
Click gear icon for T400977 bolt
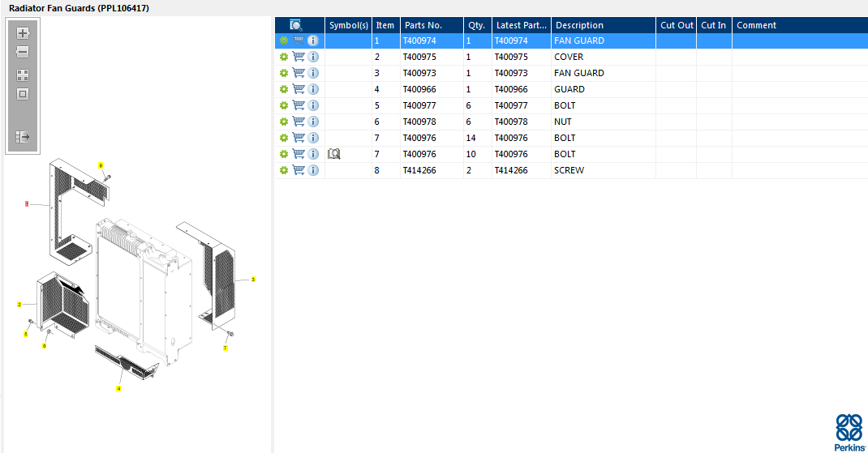[x=284, y=105]
